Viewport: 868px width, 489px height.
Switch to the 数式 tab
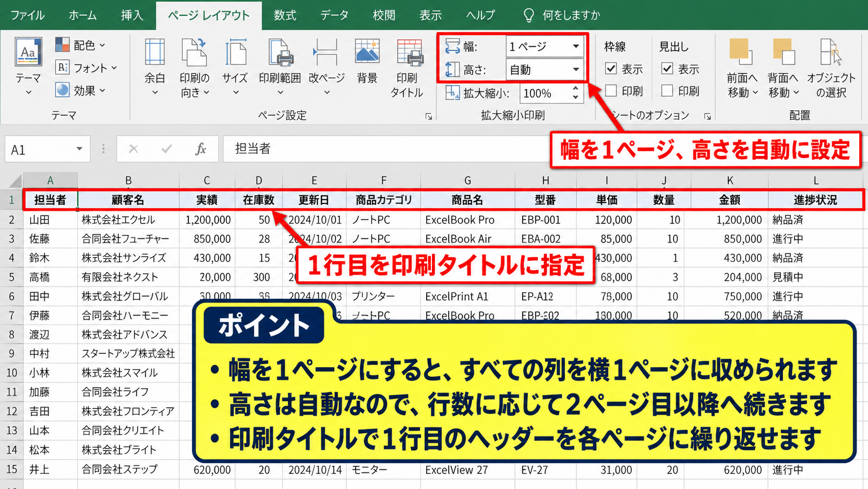pyautogui.click(x=285, y=15)
